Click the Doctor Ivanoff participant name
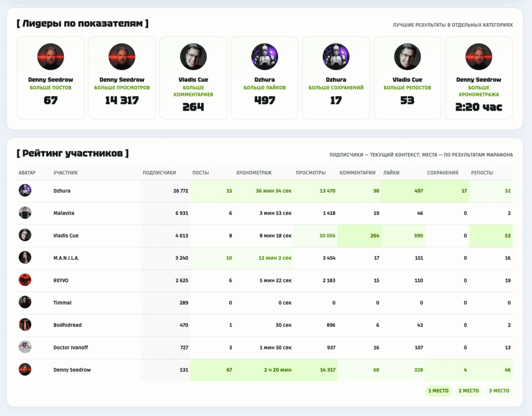 [x=71, y=347]
